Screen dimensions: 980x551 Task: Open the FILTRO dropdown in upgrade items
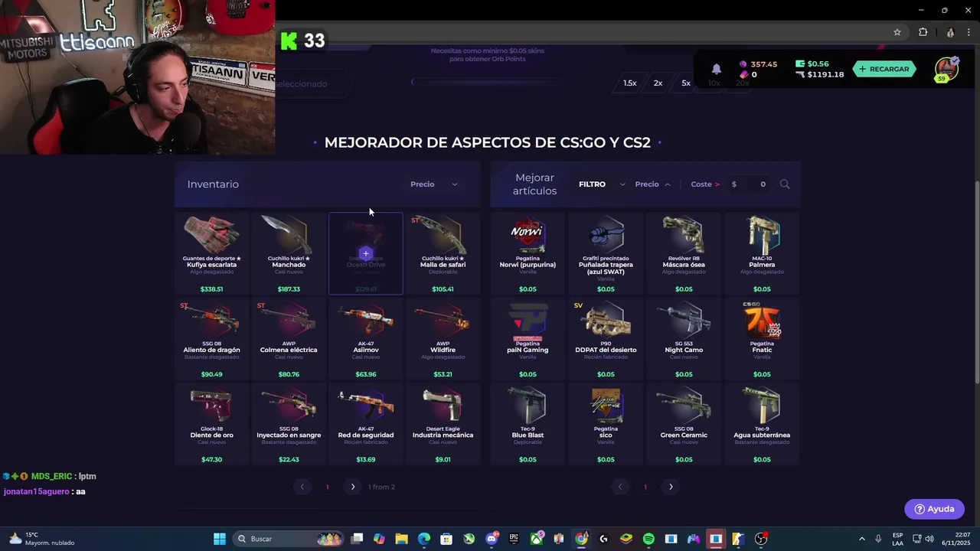tap(602, 184)
